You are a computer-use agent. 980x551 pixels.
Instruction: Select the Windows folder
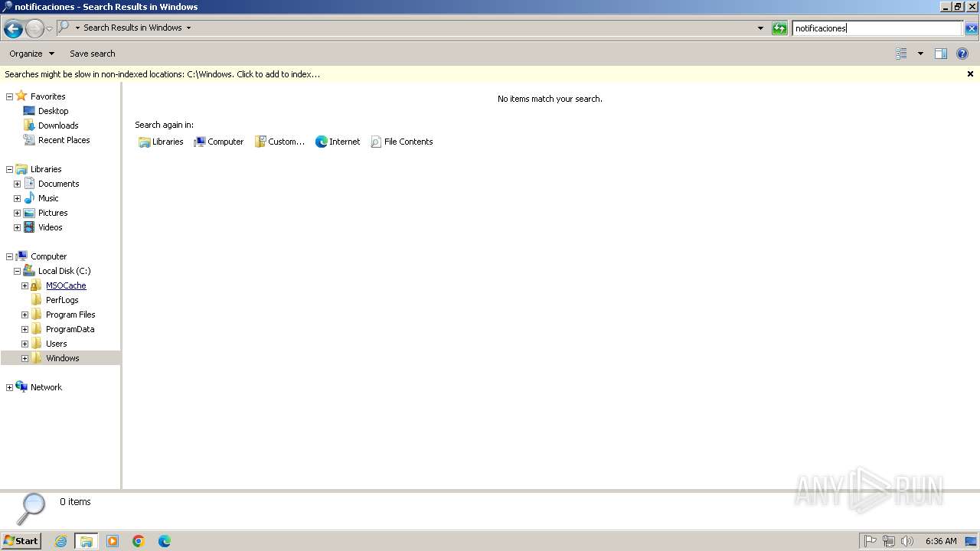point(62,358)
